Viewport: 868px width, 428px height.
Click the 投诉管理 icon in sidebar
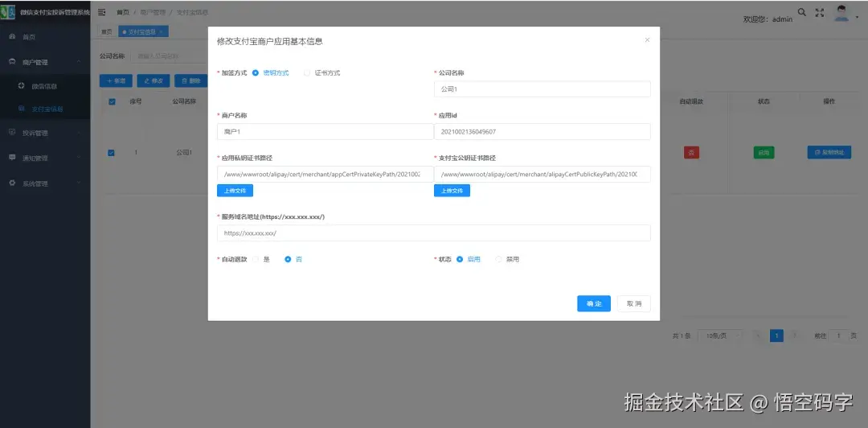[x=12, y=133]
